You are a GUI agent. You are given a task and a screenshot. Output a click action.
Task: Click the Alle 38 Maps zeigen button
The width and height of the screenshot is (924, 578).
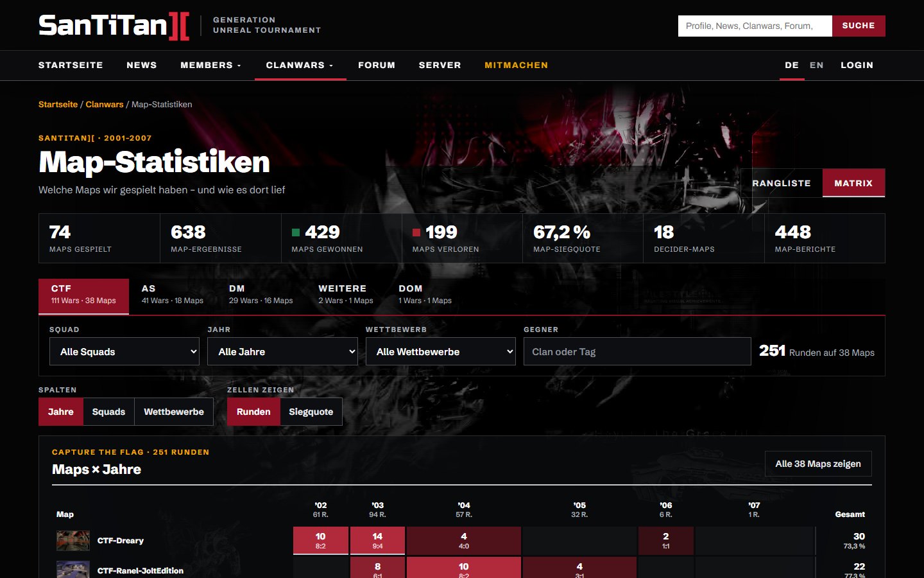point(818,464)
